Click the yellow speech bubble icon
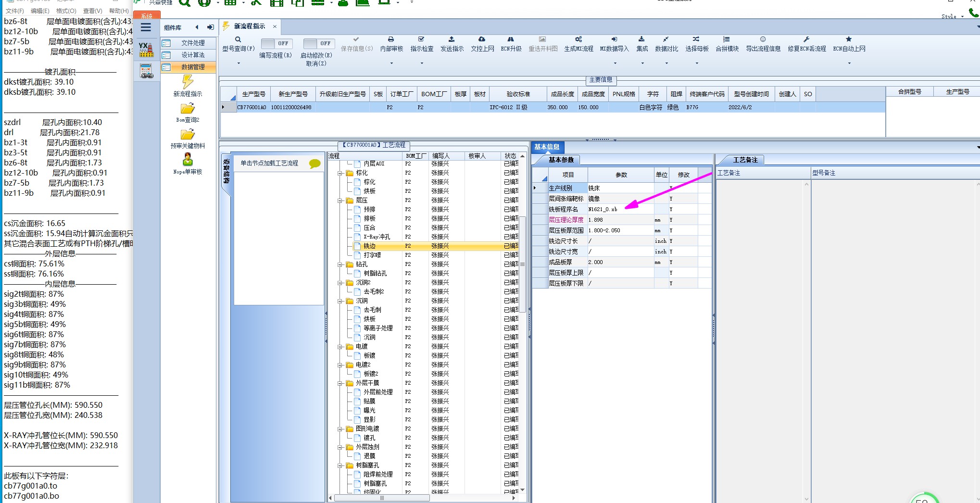This screenshot has width=980, height=503. [x=315, y=164]
